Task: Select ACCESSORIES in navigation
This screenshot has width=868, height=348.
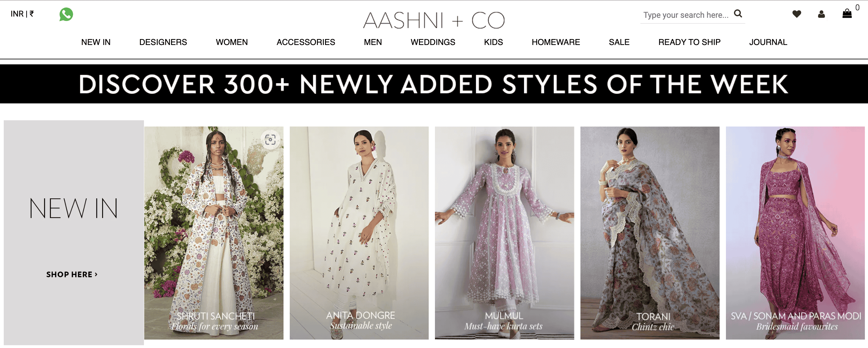Action: [306, 42]
